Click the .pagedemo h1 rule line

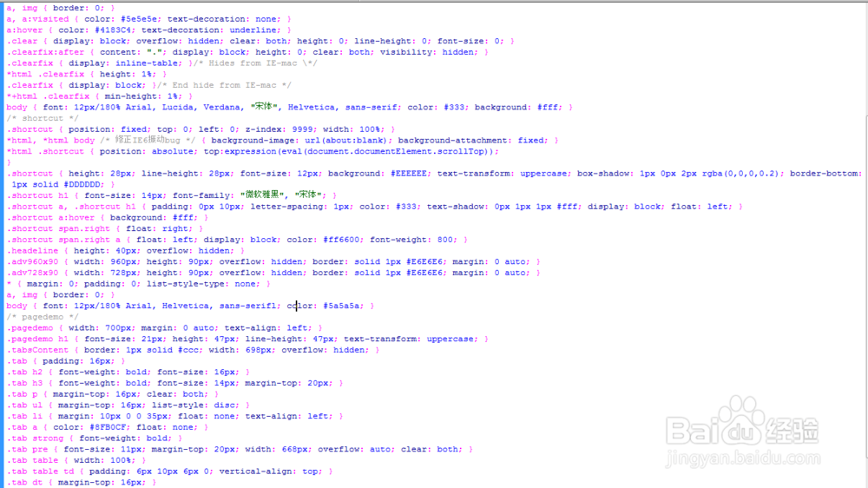tap(247, 339)
